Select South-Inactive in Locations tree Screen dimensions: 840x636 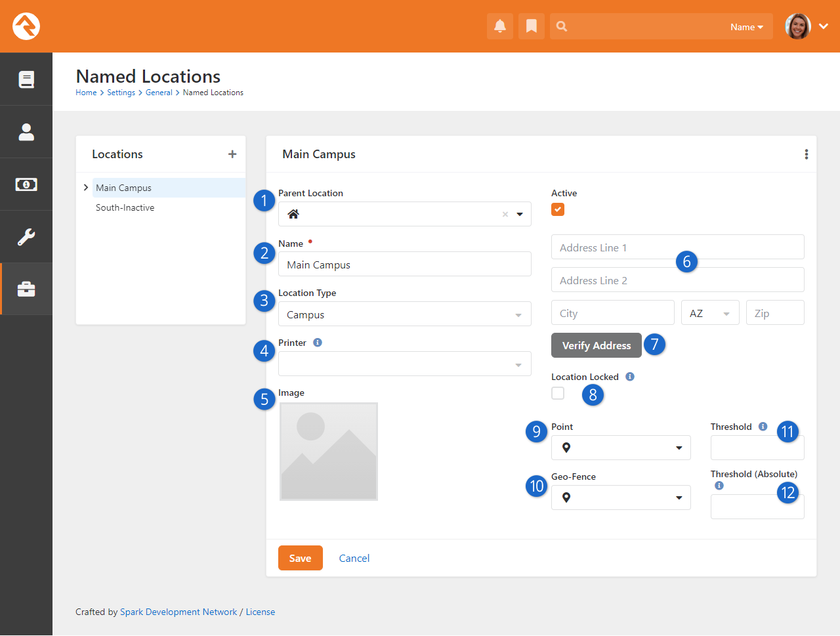pos(125,207)
